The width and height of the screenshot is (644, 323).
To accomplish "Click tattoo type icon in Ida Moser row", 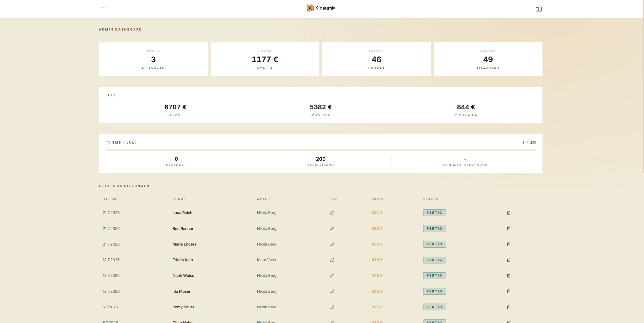I will pyautogui.click(x=332, y=291).
